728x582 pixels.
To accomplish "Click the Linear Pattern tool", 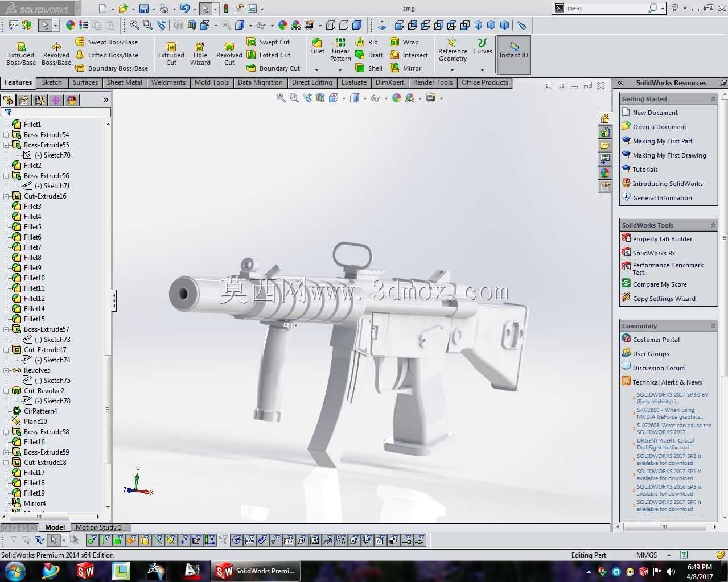I will (x=340, y=50).
